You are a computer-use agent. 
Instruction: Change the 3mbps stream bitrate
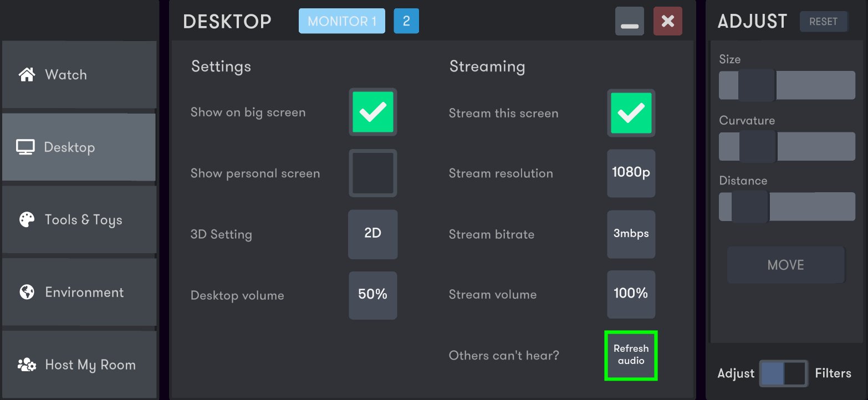coord(631,234)
